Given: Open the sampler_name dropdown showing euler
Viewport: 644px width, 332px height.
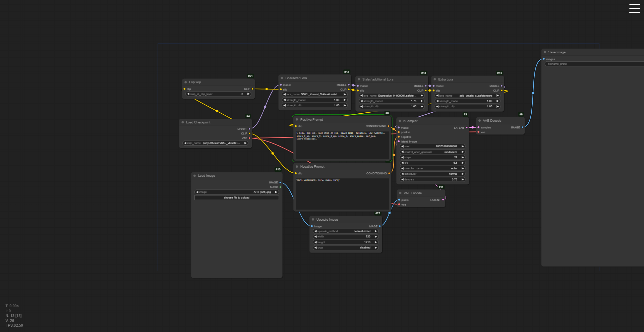Looking at the screenshot, I should (432, 168).
